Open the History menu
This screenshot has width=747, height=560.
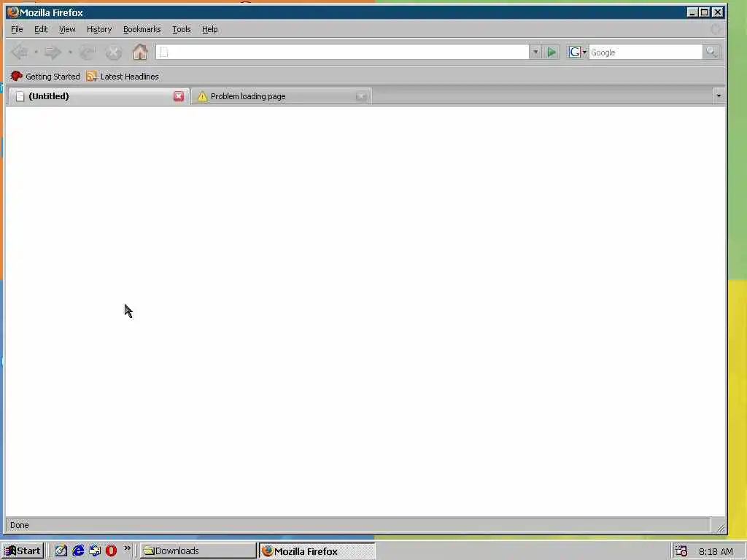click(x=99, y=29)
